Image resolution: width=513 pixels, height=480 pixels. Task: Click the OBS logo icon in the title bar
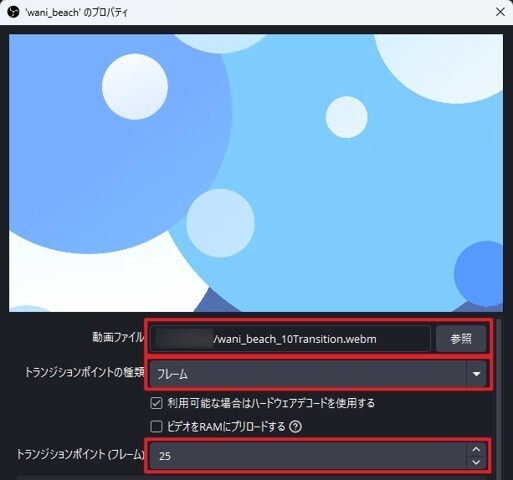click(13, 12)
